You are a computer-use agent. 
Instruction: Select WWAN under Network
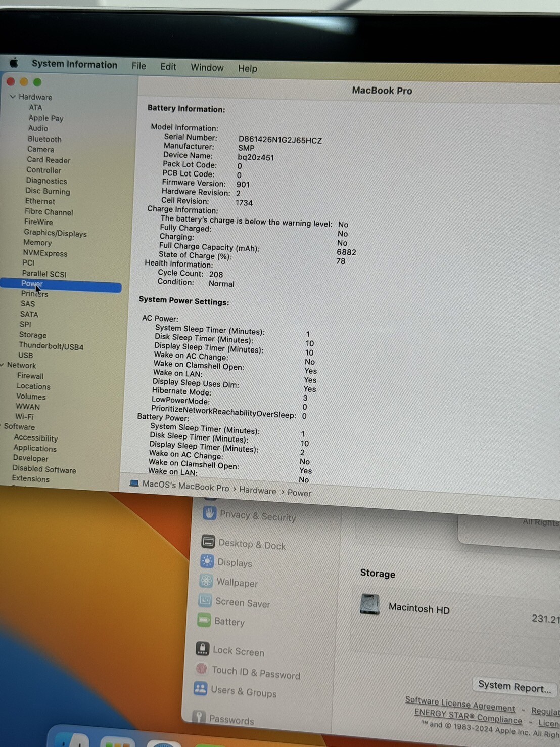point(28,406)
